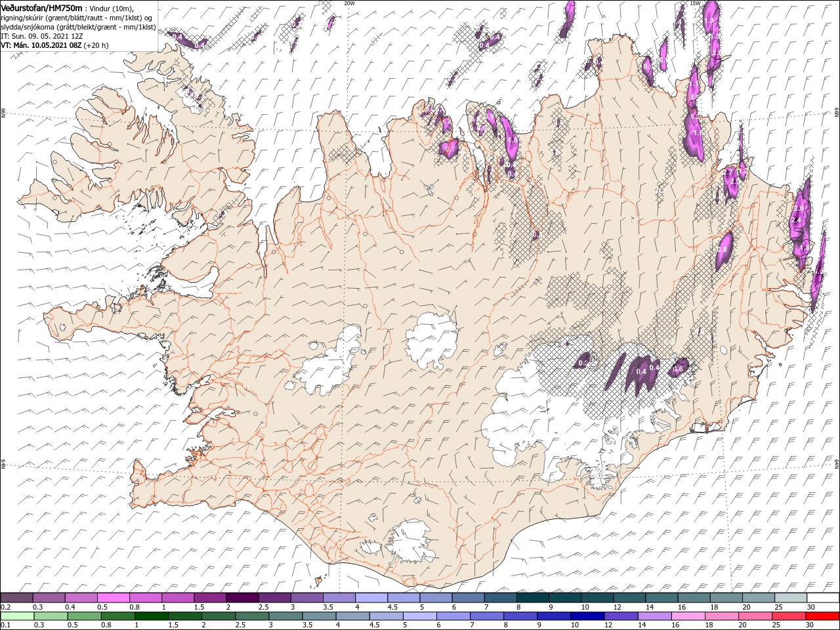Click the 'Vindur (10m)' legend description
Image resolution: width=840 pixels, height=630 pixels.
[x=110, y=8]
